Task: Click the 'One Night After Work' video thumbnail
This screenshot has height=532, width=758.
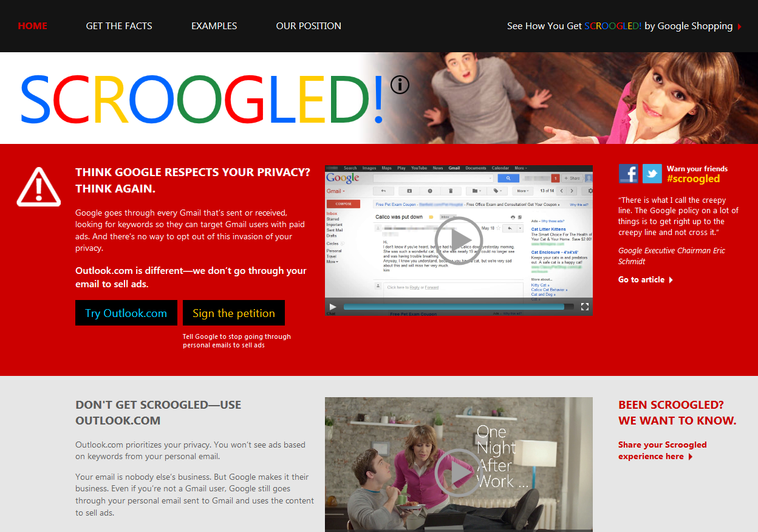Action: click(459, 472)
